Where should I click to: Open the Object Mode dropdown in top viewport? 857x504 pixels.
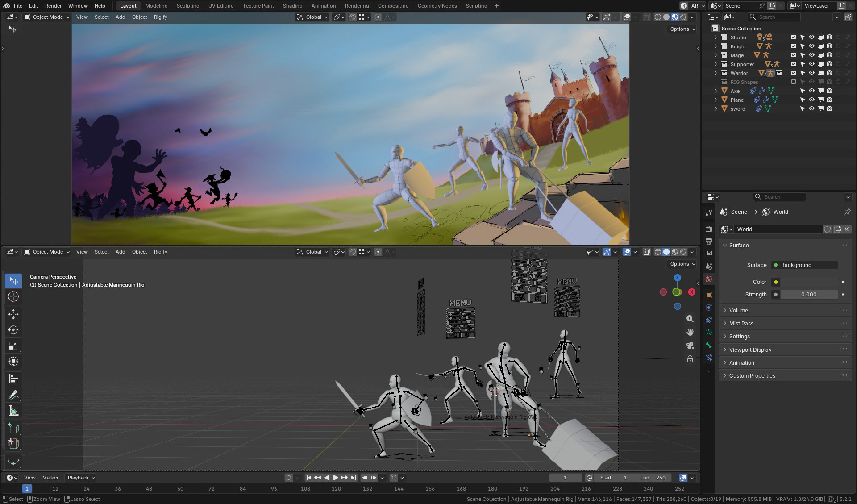(47, 17)
